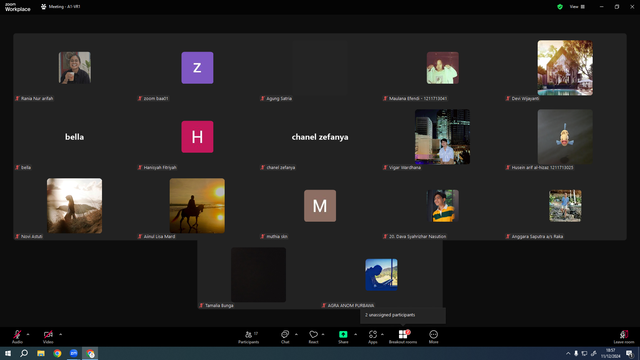Open the React emoji menu
The image size is (640, 360).
click(x=313, y=336)
